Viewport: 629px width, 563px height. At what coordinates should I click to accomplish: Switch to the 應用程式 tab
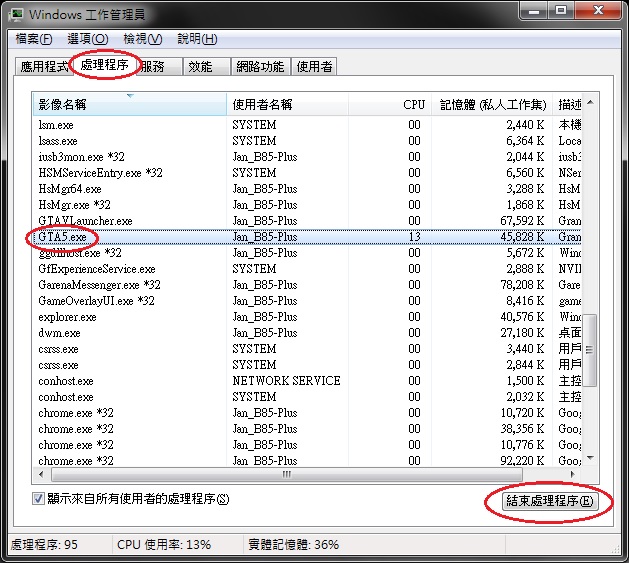click(44, 67)
